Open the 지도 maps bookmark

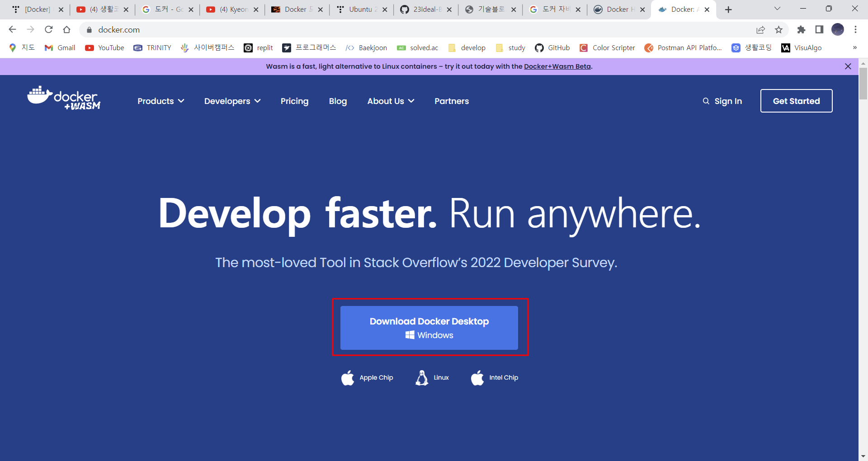click(x=22, y=48)
